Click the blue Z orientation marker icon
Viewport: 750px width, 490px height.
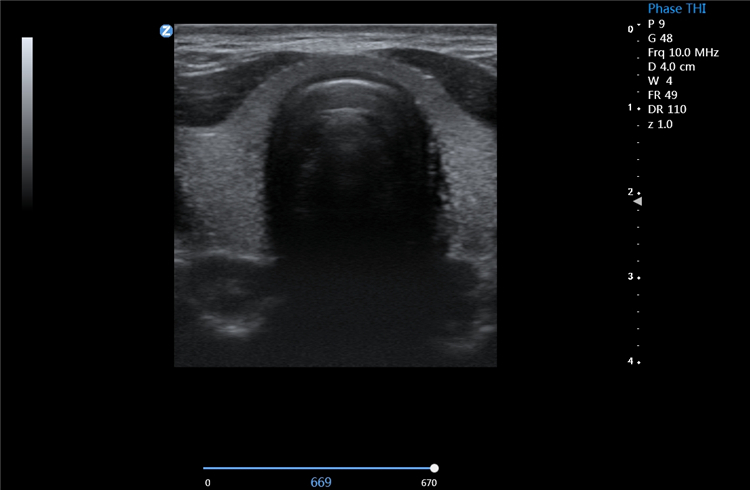(166, 31)
